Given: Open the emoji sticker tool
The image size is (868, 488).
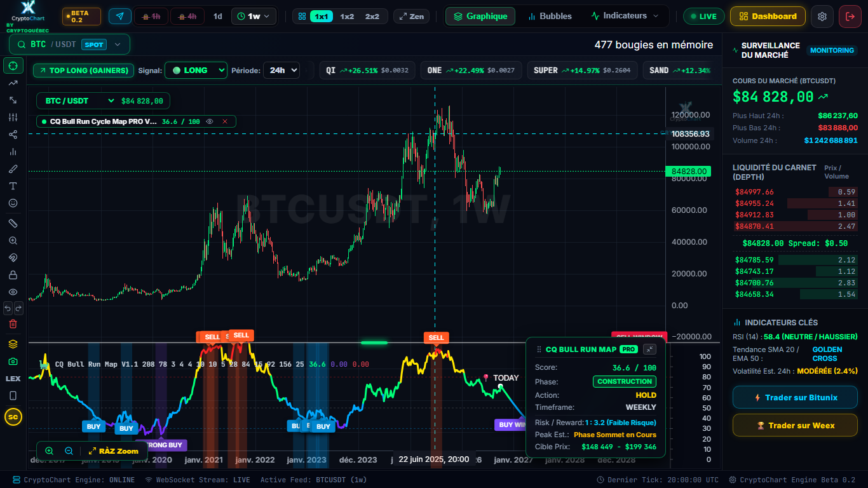Looking at the screenshot, I should [x=13, y=203].
